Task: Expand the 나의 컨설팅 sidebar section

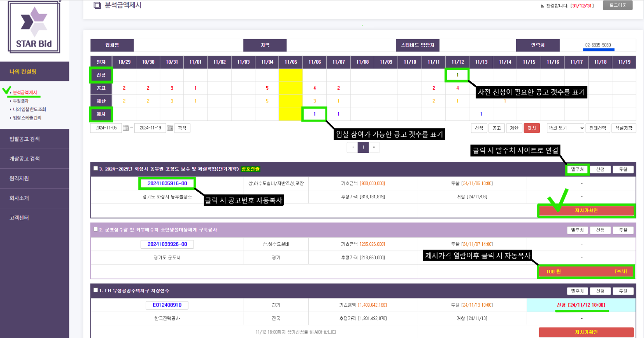Action: tap(34, 72)
